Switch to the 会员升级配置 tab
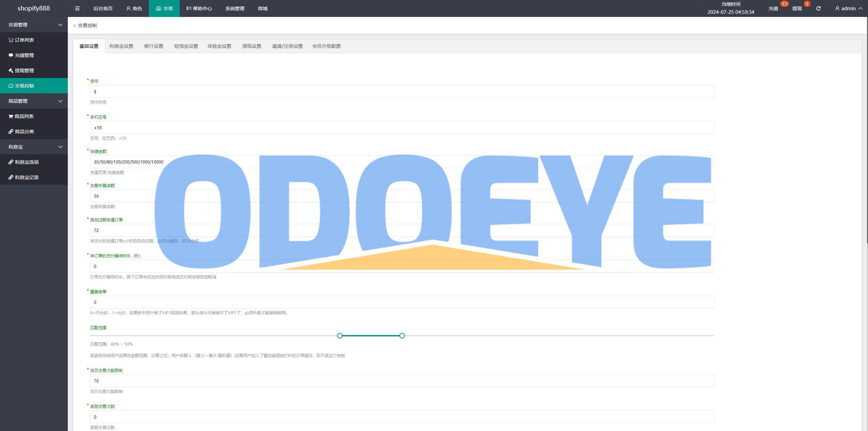868x431 pixels. pos(327,46)
